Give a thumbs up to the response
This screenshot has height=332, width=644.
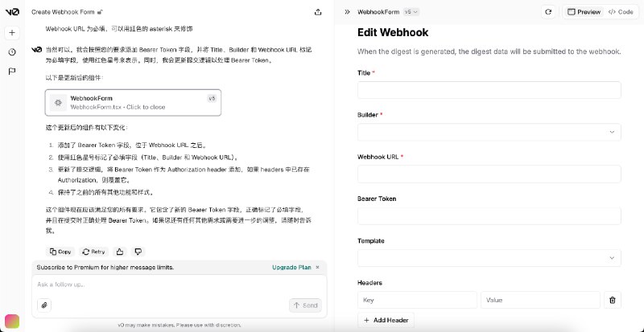pyautogui.click(x=119, y=252)
